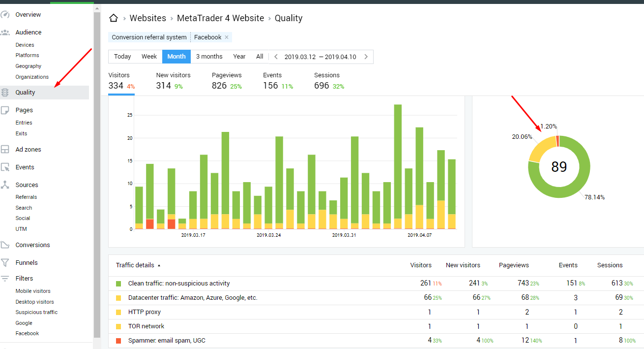Select the 3 months period tab
Image resolution: width=644 pixels, height=349 pixels.
(x=209, y=57)
